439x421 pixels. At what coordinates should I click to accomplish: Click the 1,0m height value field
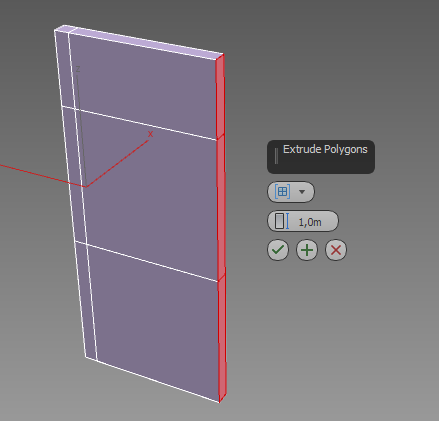click(x=310, y=222)
